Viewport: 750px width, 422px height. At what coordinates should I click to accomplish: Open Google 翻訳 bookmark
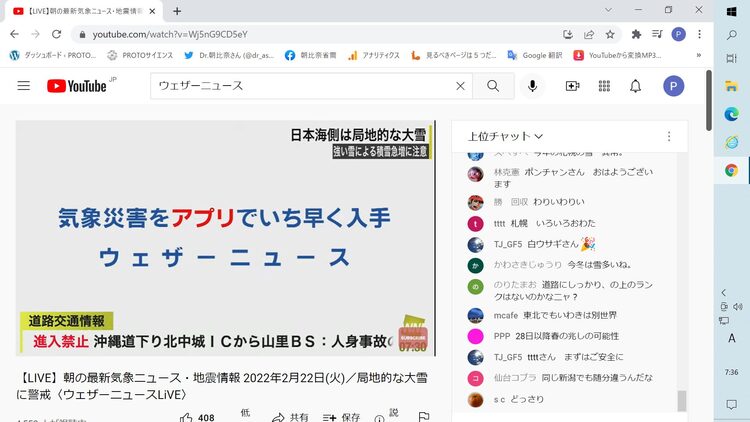point(535,56)
